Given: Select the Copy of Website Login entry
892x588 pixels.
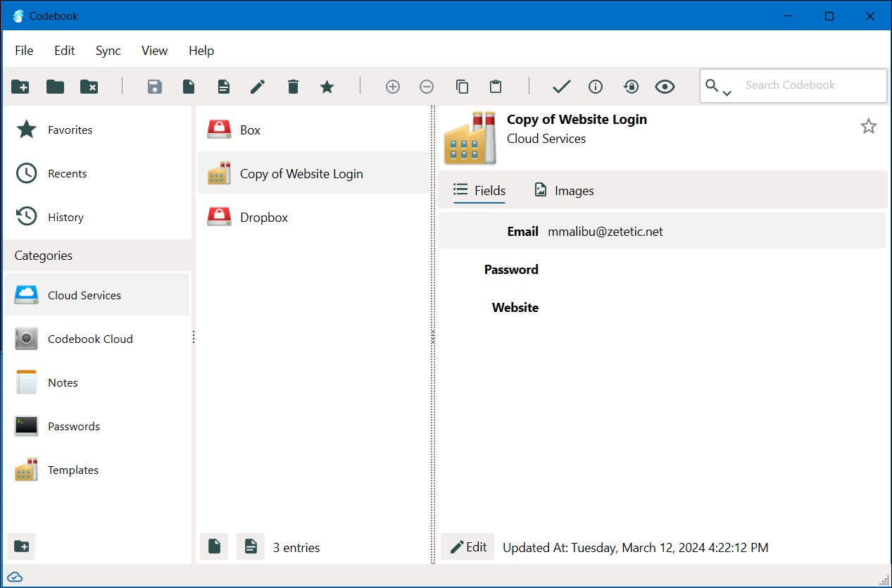Looking at the screenshot, I should pyautogui.click(x=313, y=173).
